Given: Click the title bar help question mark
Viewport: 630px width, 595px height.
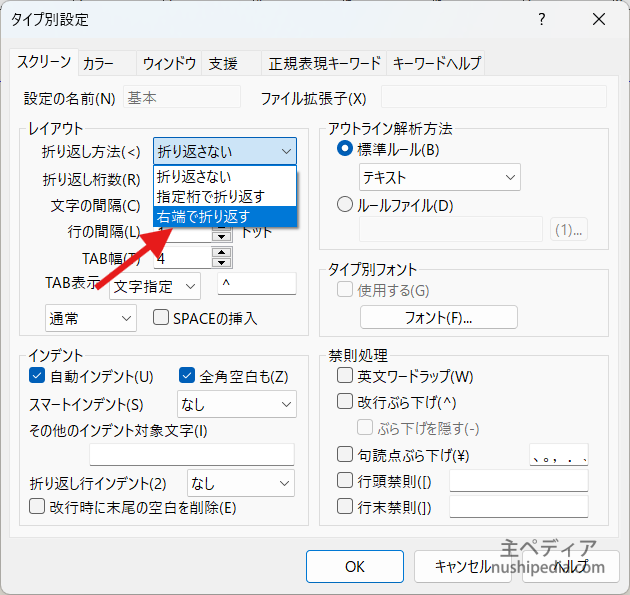Looking at the screenshot, I should click(x=541, y=19).
